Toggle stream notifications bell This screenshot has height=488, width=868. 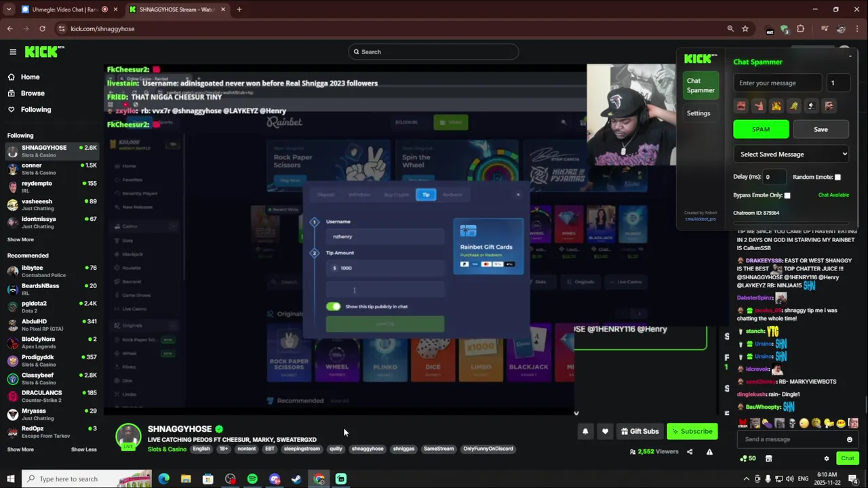(585, 431)
